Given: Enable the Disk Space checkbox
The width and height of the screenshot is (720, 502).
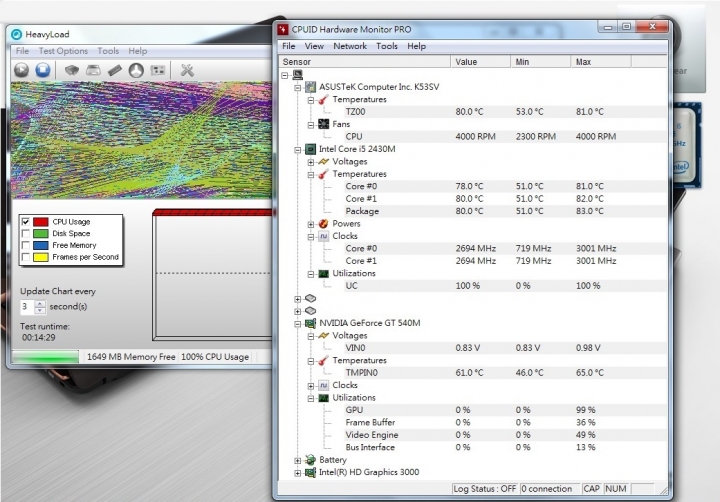Looking at the screenshot, I should (26, 233).
